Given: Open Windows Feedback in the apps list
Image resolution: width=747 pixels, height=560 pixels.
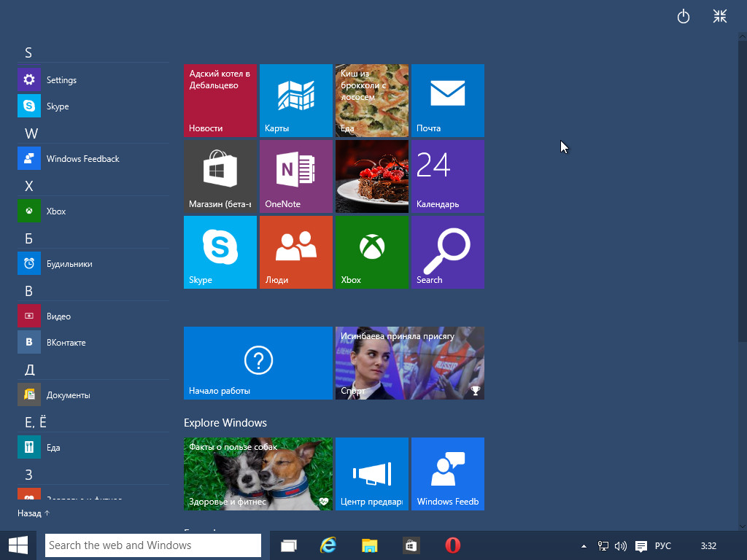Looking at the screenshot, I should tap(93, 158).
